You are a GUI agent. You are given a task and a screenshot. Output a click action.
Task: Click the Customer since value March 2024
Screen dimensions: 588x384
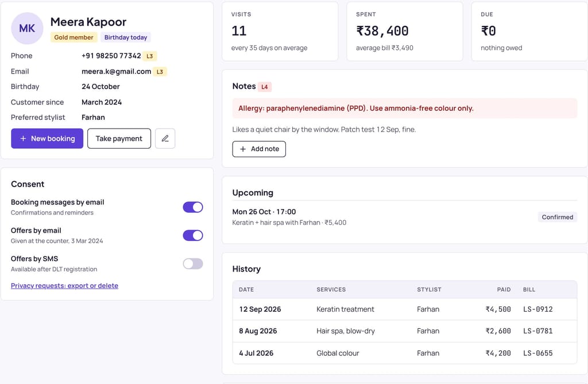click(x=102, y=102)
